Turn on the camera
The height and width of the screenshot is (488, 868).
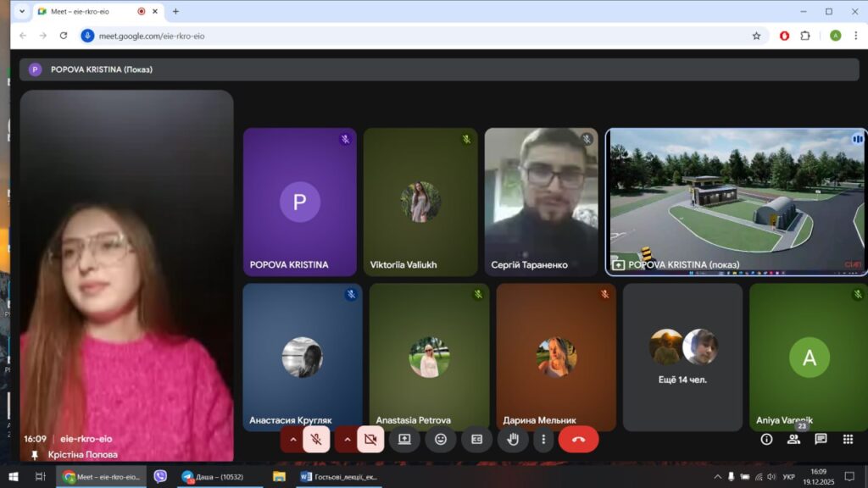pos(370,439)
